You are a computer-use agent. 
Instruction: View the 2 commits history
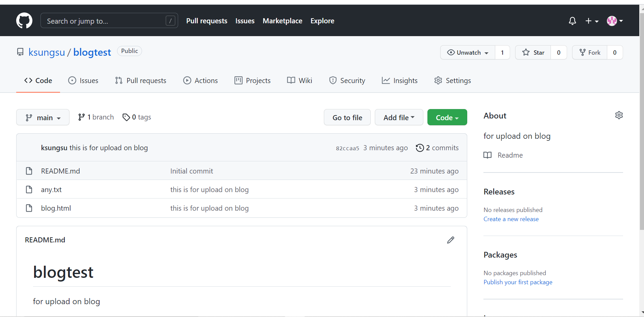coord(437,148)
